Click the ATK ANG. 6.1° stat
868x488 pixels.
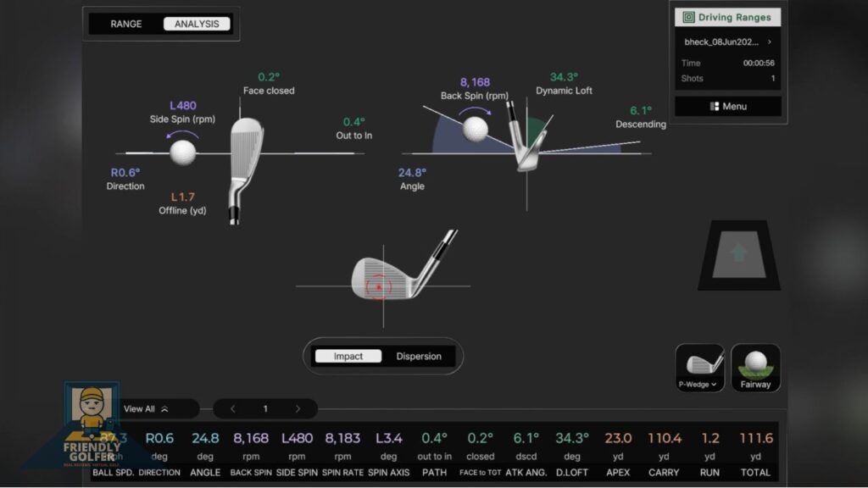click(526, 454)
